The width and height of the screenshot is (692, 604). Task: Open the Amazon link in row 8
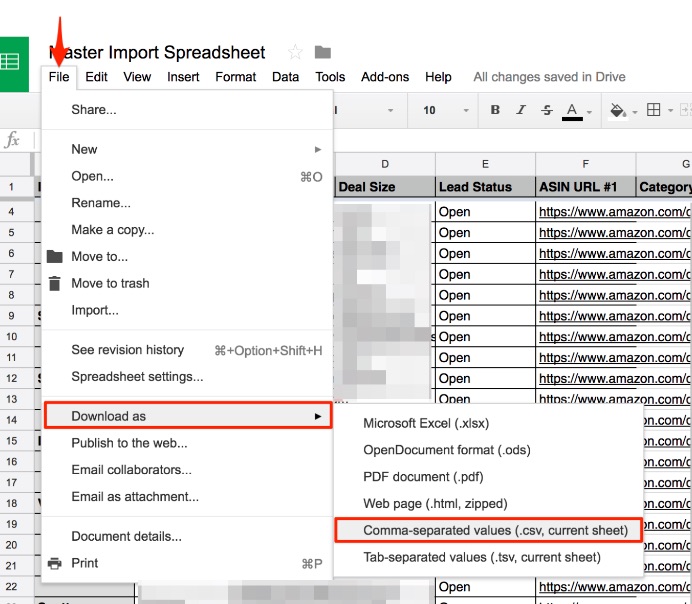coord(614,295)
